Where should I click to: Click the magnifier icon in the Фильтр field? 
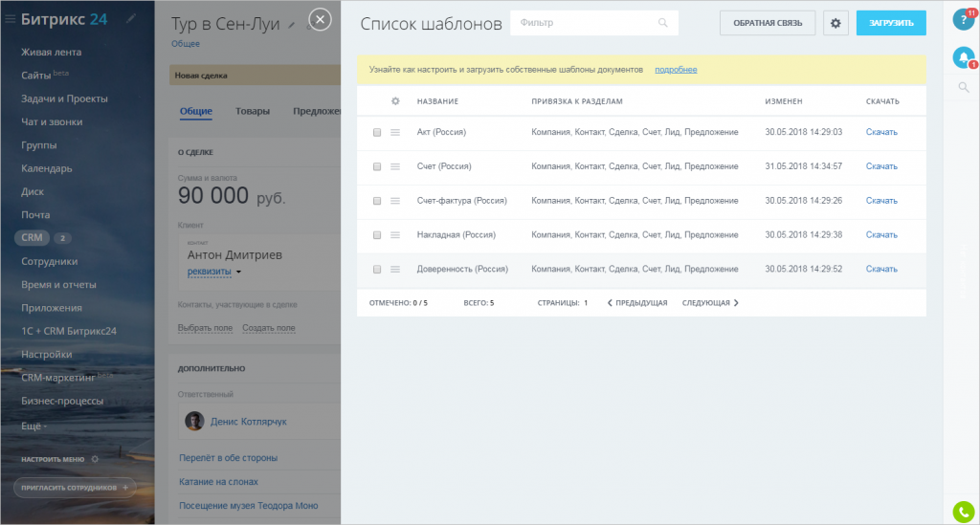[x=662, y=23]
